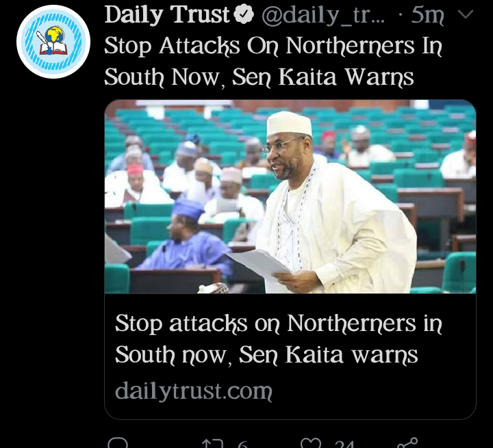Open the reply speech bubble icon
Screen dimensions: 493x448
point(118,443)
